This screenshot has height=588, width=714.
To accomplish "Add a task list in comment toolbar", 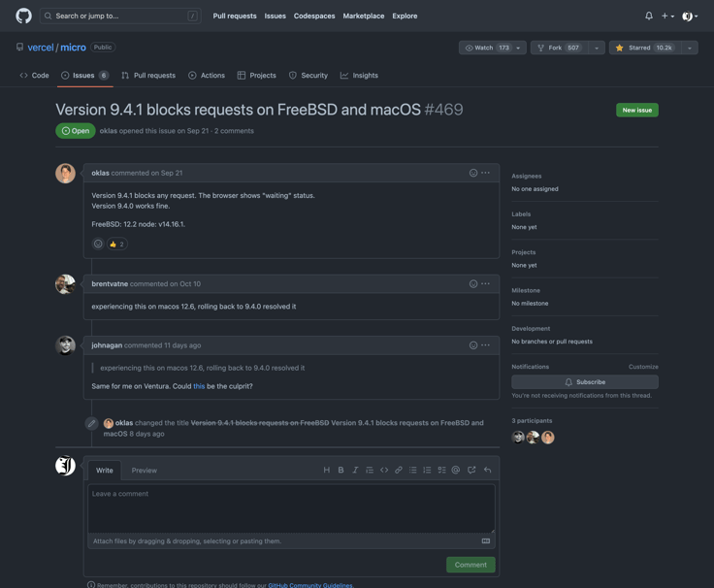I will (441, 470).
